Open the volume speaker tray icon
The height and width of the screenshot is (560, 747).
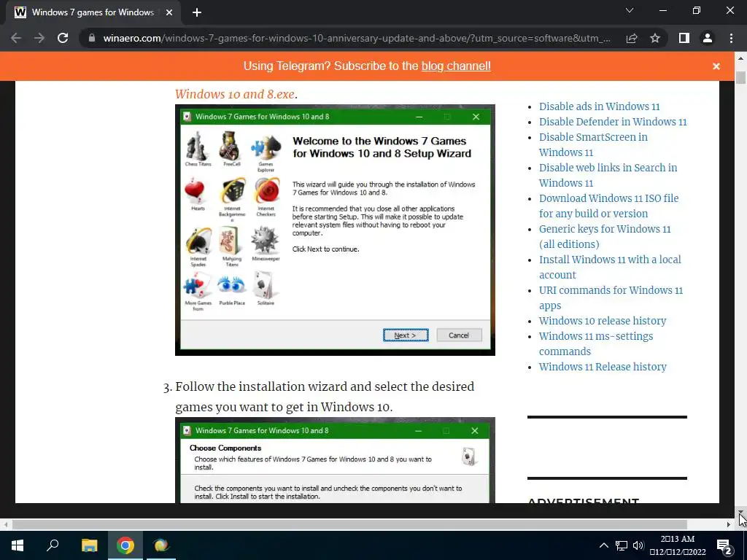point(638,545)
